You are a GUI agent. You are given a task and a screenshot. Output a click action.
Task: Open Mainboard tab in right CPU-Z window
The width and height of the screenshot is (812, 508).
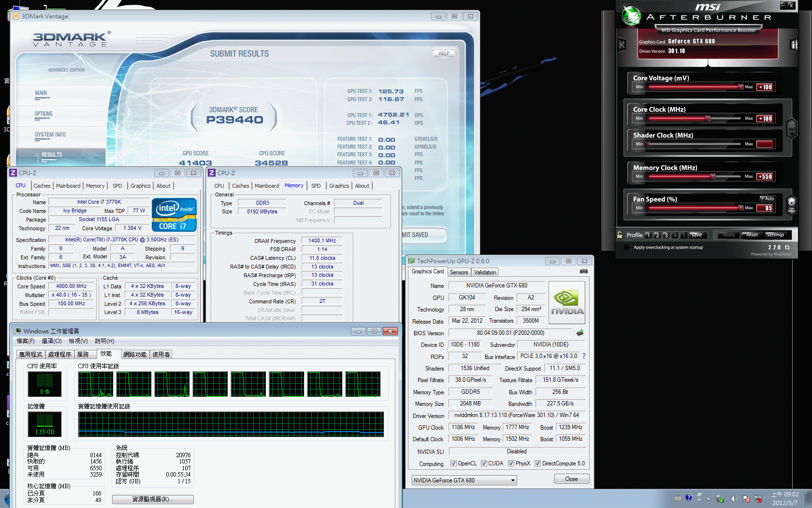(x=267, y=186)
